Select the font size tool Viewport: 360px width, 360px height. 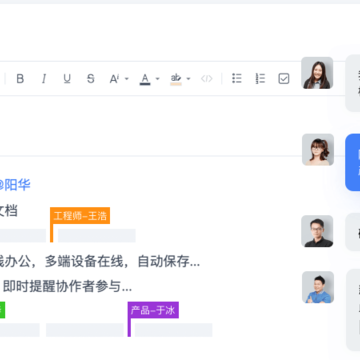114,79
